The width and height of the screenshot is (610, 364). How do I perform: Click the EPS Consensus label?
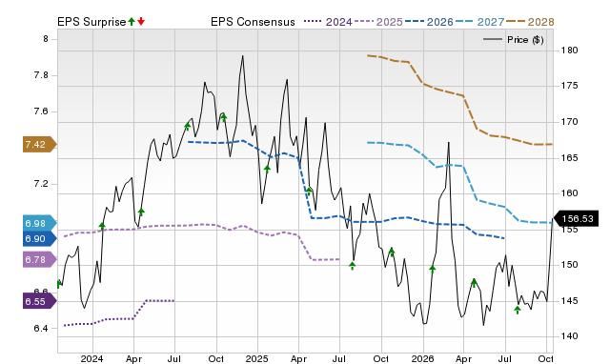click(253, 22)
